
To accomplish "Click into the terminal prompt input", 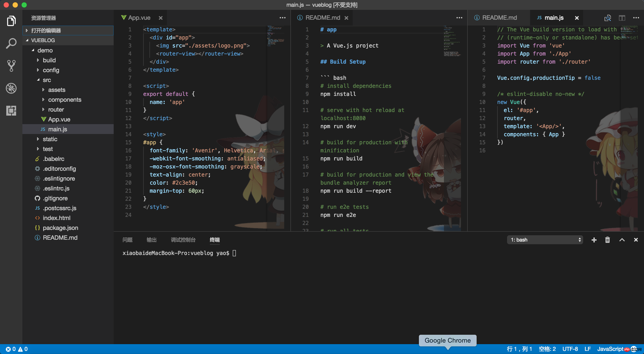I will [x=234, y=253].
